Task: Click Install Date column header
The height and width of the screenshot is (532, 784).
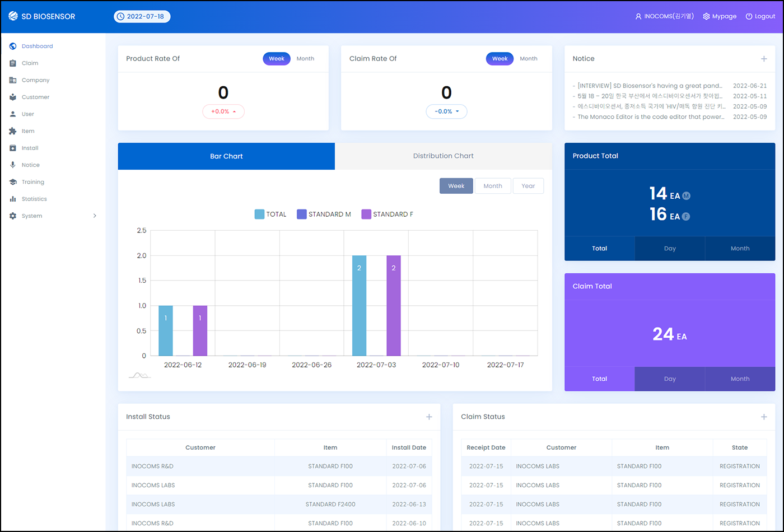Action: click(x=409, y=447)
